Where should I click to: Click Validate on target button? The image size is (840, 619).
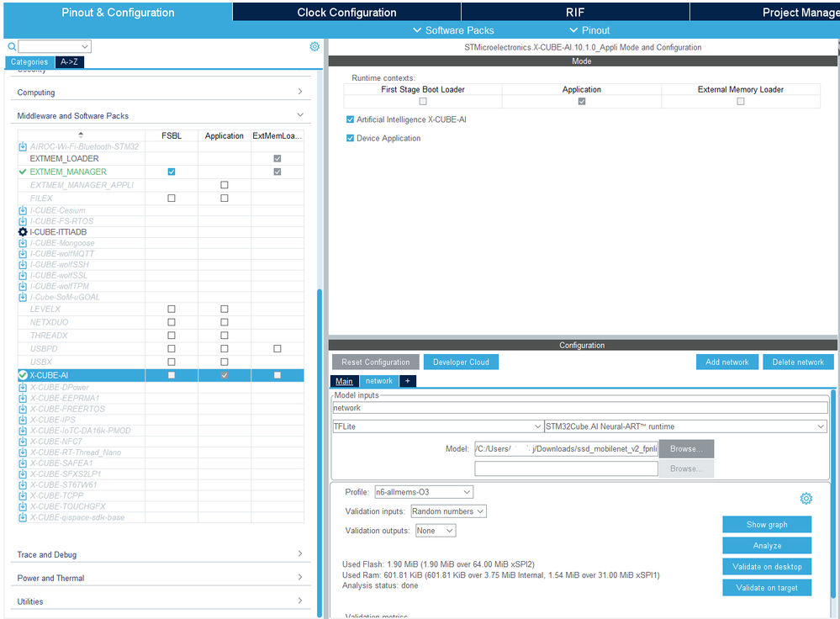tap(767, 588)
